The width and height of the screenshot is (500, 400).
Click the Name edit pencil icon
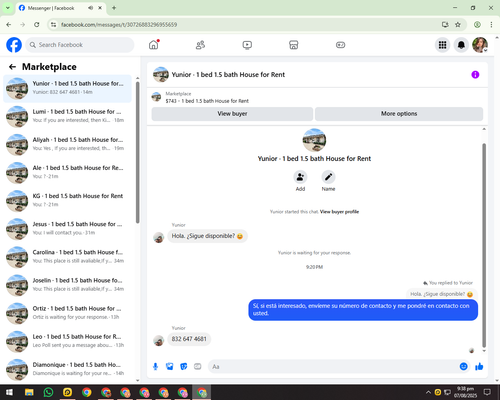click(328, 177)
